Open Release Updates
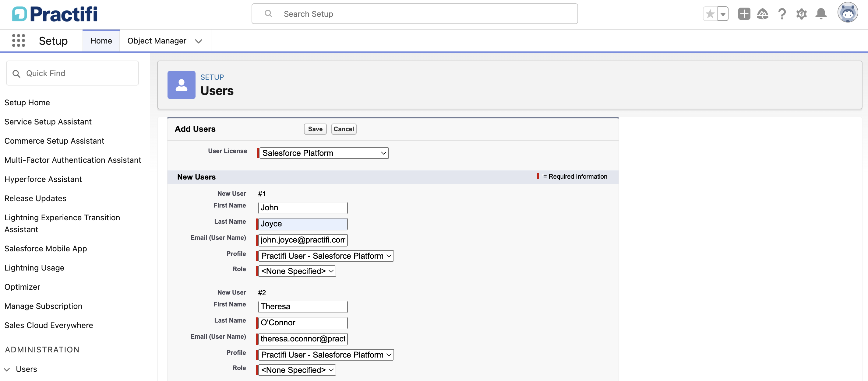Image resolution: width=868 pixels, height=381 pixels. point(35,198)
